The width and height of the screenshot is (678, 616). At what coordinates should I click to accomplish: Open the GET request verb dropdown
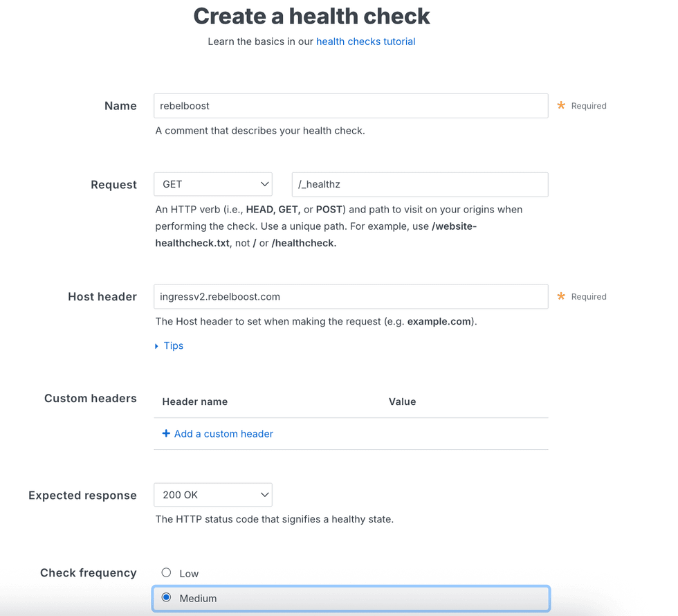213,184
